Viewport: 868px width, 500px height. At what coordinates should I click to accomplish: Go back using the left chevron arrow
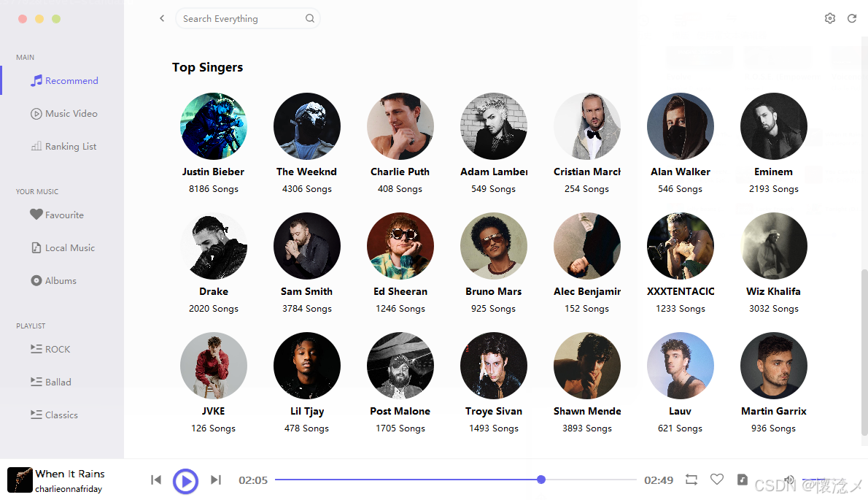pyautogui.click(x=162, y=18)
